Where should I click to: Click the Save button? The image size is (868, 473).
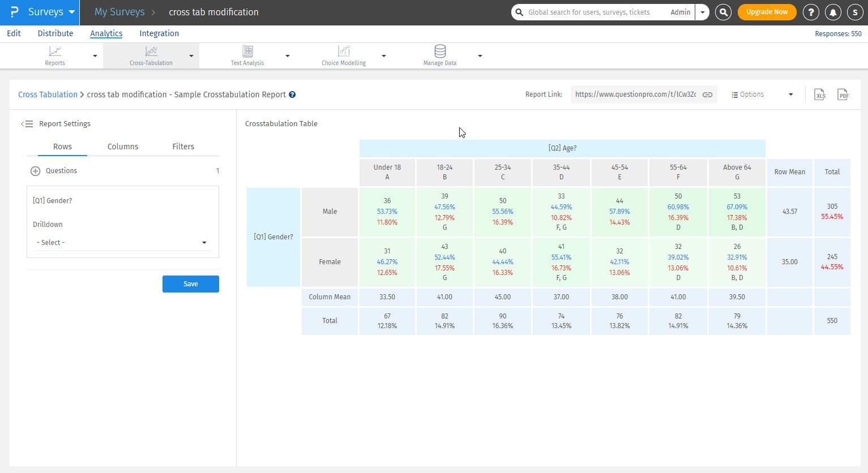pos(190,284)
